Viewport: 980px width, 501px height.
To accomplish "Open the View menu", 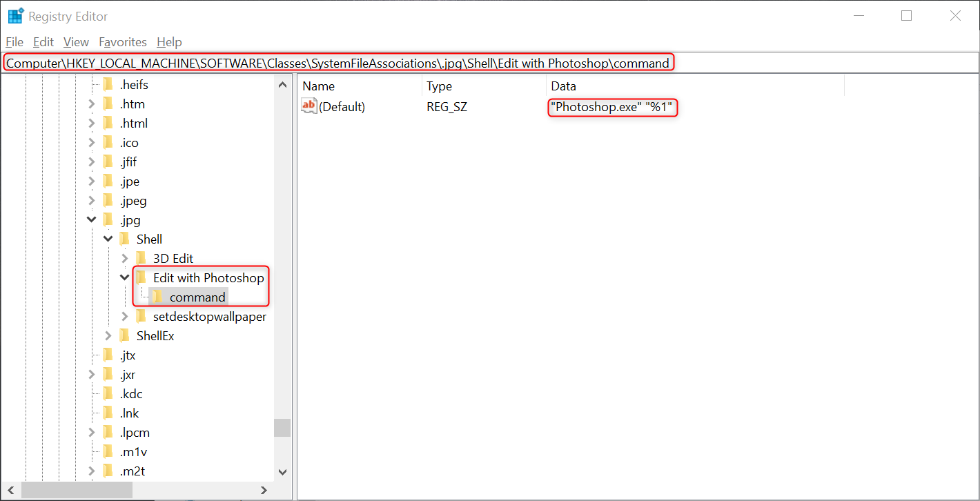I will (76, 42).
